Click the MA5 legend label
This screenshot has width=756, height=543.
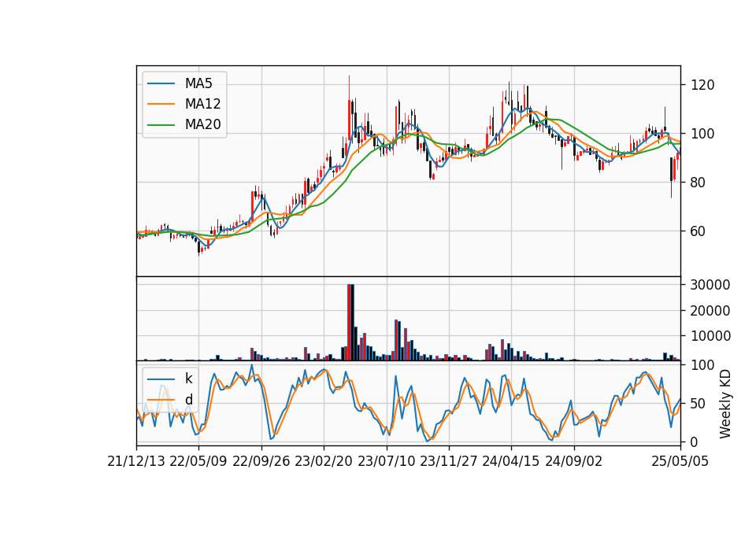198,83
